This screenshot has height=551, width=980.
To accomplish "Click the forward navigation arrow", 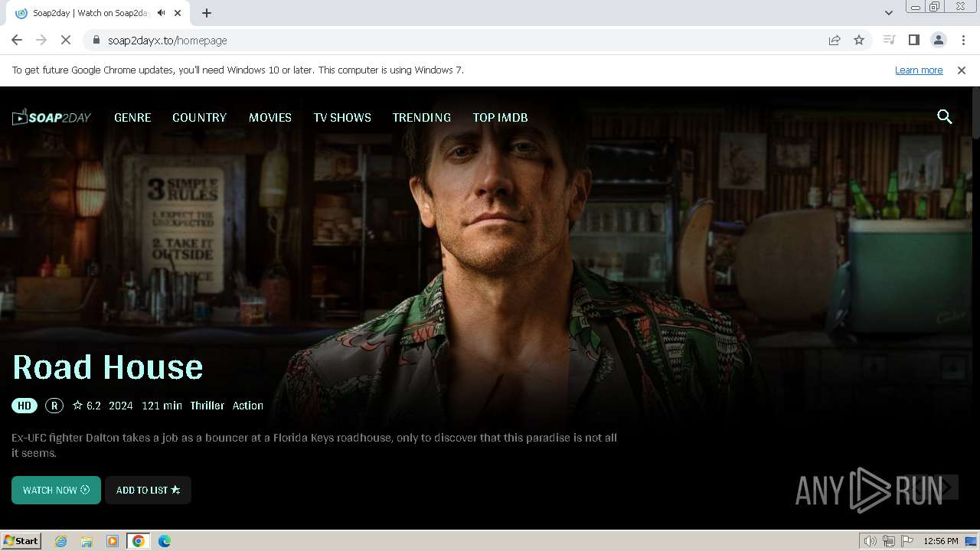I will [x=41, y=40].
